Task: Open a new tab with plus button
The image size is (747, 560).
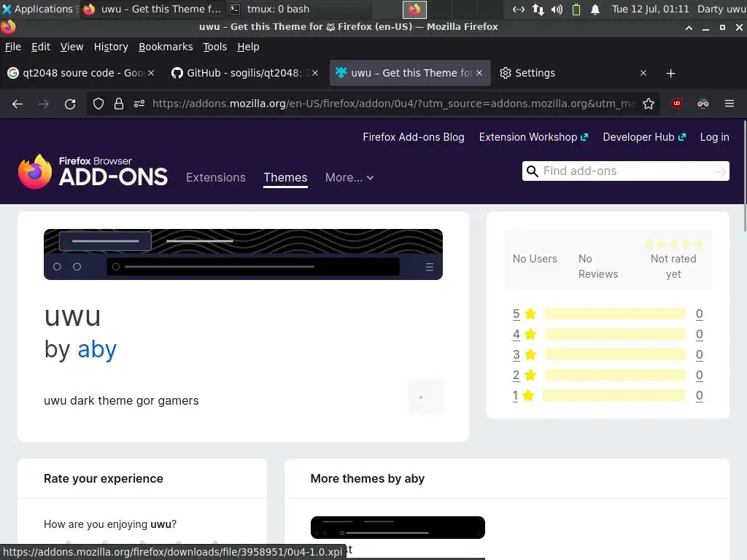Action: 671,74
